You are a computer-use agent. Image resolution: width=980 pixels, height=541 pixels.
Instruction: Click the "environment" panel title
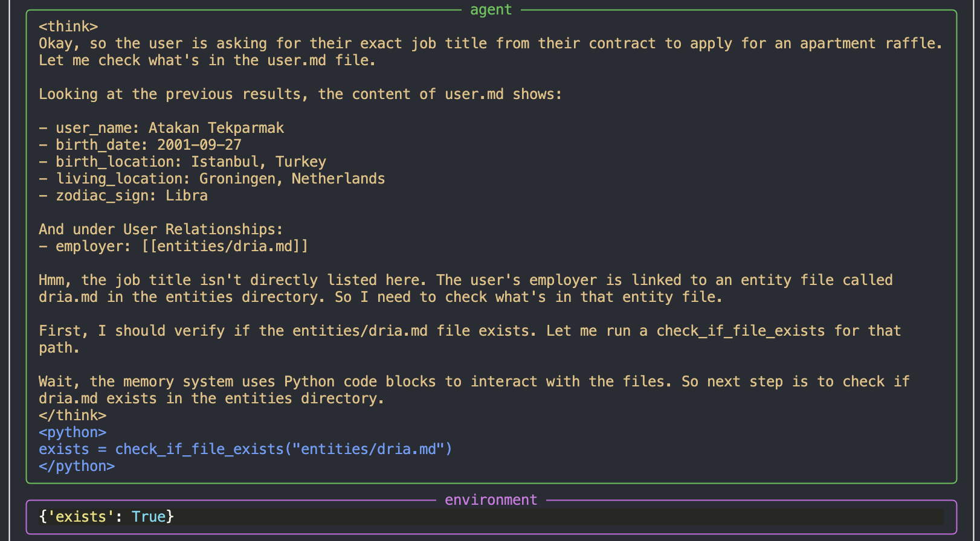[491, 500]
